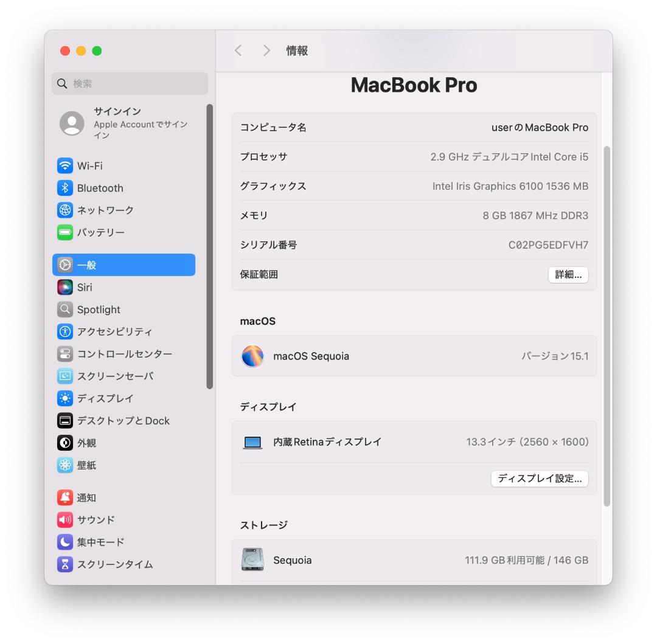
Task: Open Wi-Fi settings icon in sidebar
Action: 65,166
